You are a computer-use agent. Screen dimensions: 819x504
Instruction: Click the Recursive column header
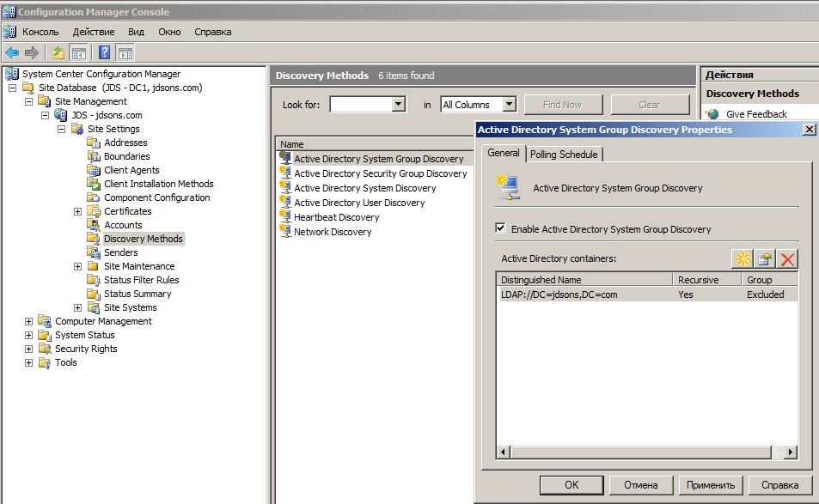(x=707, y=280)
